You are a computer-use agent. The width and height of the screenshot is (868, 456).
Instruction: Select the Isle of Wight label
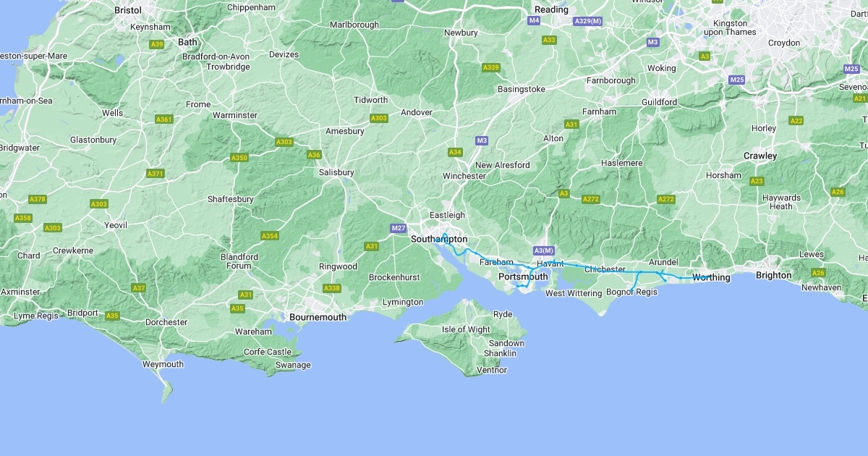coord(466,329)
